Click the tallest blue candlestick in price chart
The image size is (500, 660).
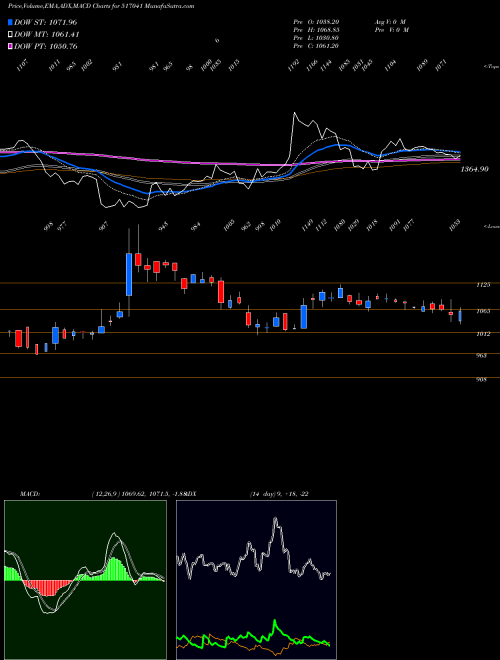click(x=129, y=274)
